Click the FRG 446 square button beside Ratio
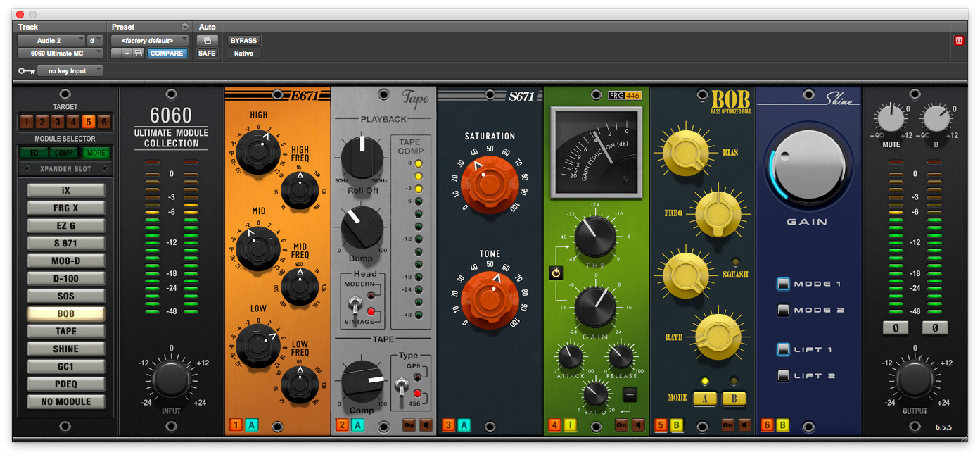The image size is (980, 457). [630, 395]
